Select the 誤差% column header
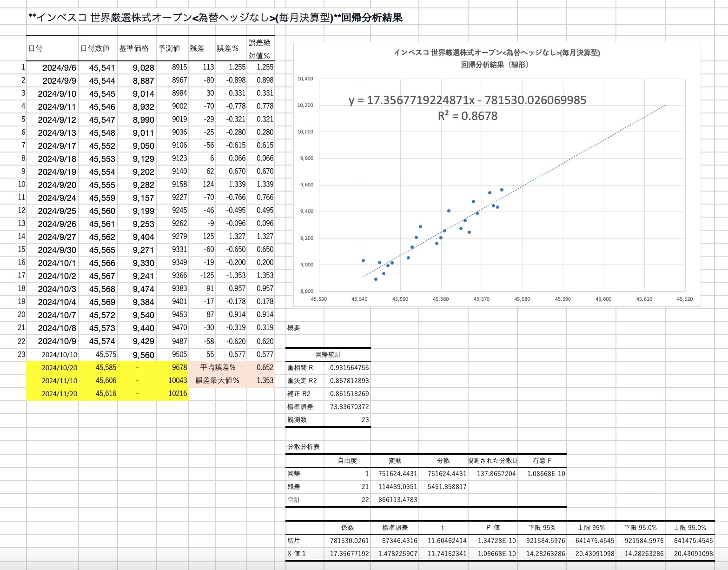The width and height of the screenshot is (728, 570). pos(228,48)
